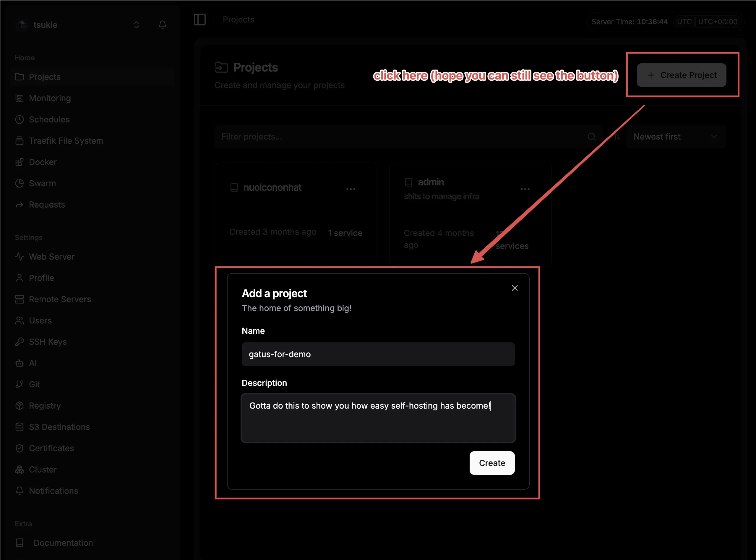The image size is (756, 560).
Task: Open Documentation link in Extra section
Action: click(x=63, y=543)
